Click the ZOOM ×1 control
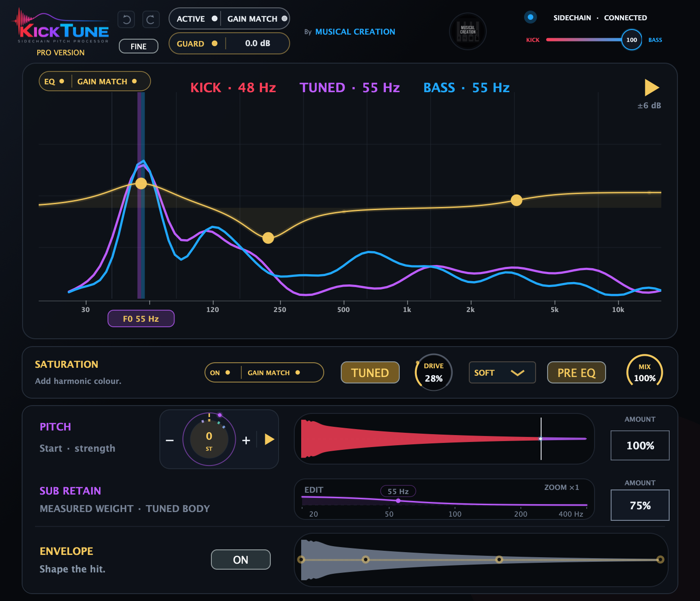Viewport: 700px width, 601px height. click(x=561, y=488)
